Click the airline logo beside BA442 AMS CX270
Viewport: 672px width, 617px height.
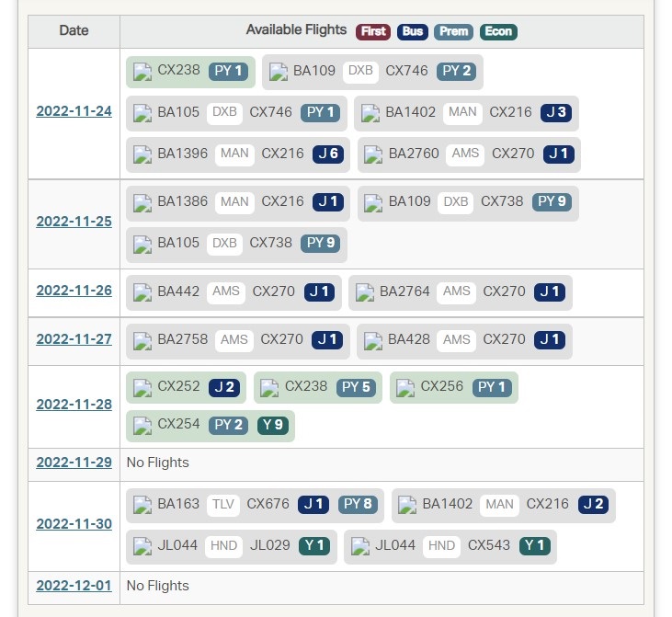[x=142, y=292]
